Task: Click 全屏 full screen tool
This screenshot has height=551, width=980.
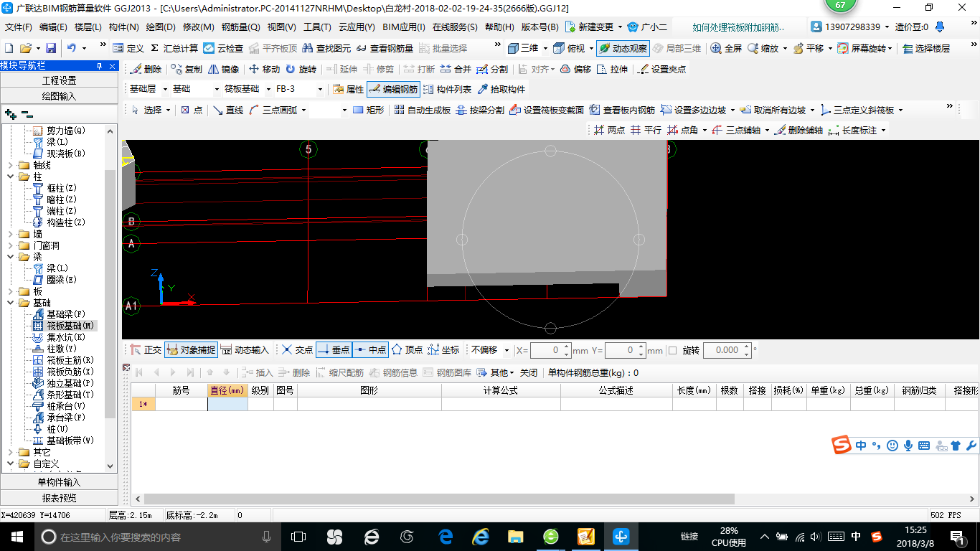Action: (726, 48)
